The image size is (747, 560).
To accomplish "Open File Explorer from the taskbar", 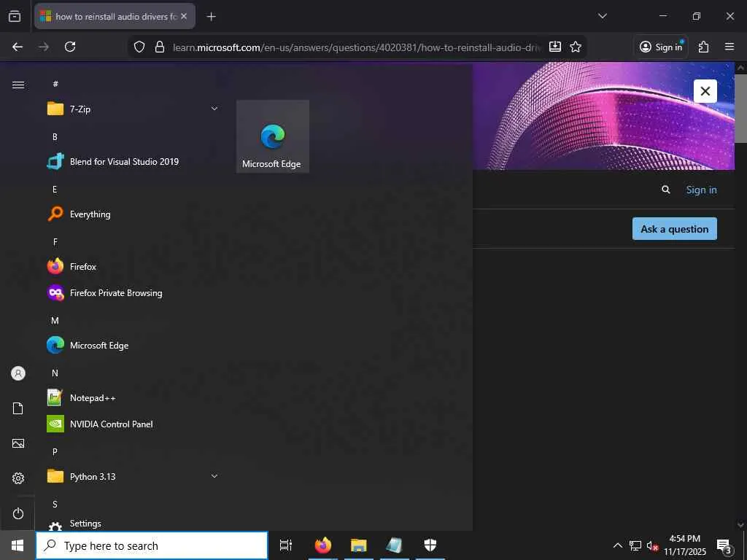I will [x=359, y=545].
